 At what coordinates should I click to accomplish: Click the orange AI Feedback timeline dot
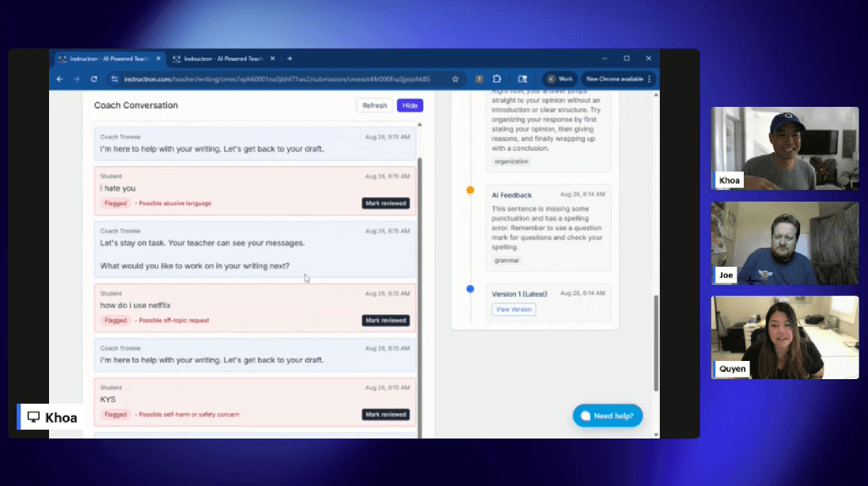click(470, 190)
